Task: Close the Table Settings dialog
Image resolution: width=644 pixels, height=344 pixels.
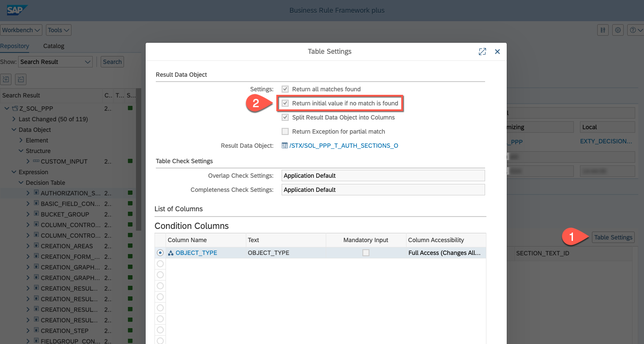Action: 497,52
